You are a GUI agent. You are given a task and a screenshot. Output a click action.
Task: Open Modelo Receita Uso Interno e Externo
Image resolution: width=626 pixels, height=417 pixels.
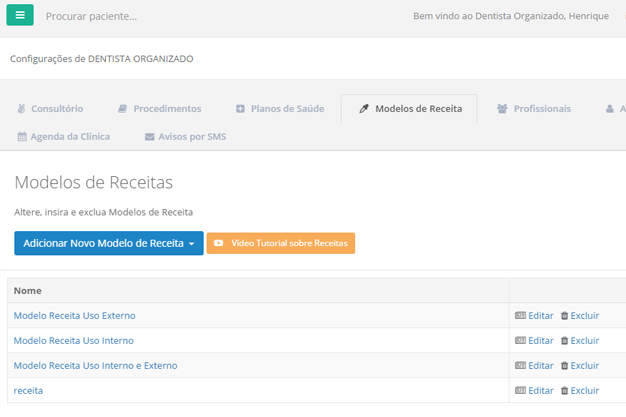pos(95,365)
